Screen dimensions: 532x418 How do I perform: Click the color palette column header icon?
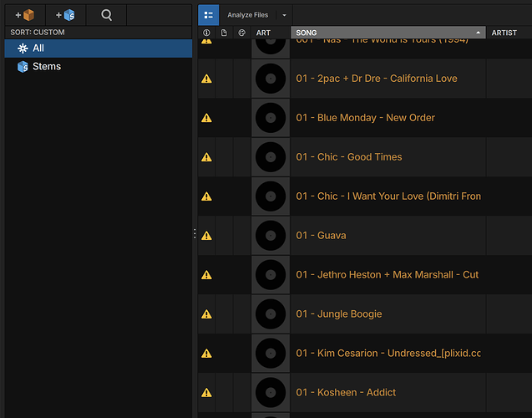click(241, 33)
